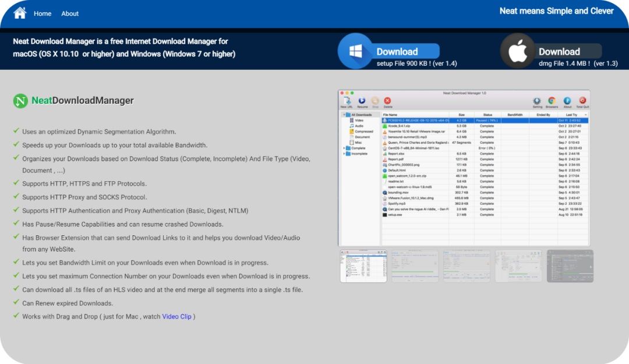
Task: Select the second screenshot thumbnail
Action: pyautogui.click(x=415, y=266)
